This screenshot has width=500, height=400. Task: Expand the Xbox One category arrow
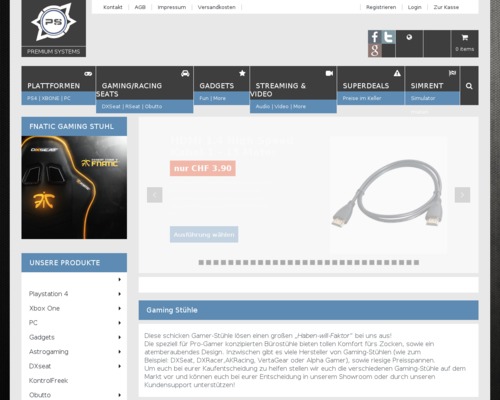(x=119, y=308)
